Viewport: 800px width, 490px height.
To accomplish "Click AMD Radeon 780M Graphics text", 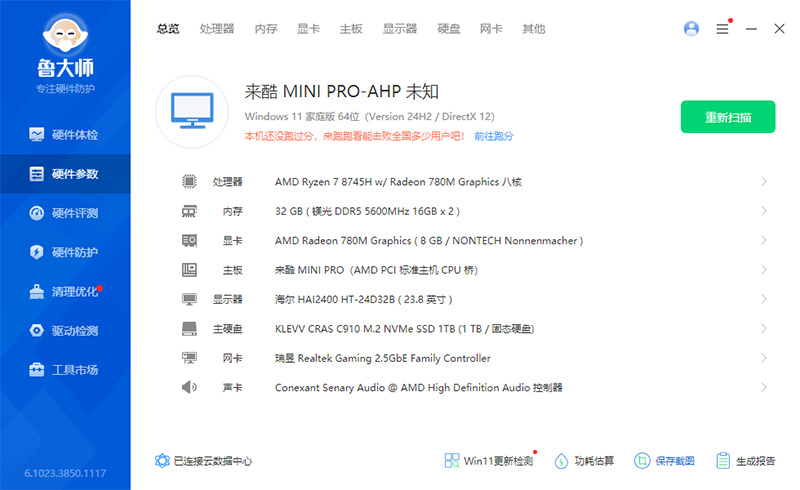I will click(429, 240).
